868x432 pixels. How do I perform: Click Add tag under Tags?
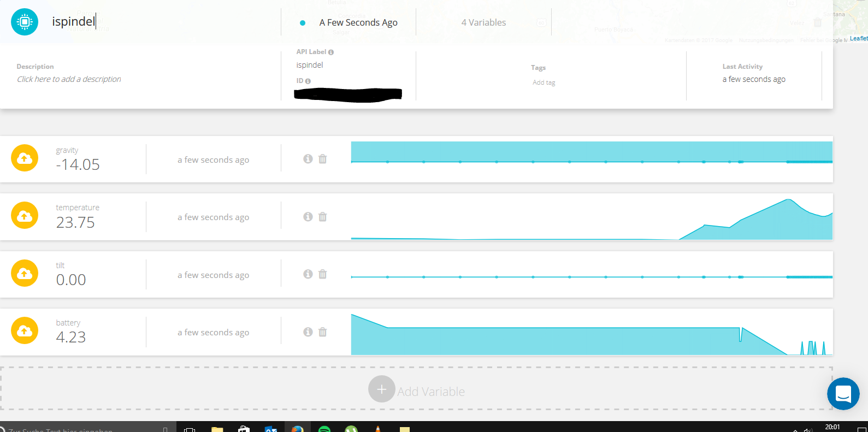tap(544, 82)
